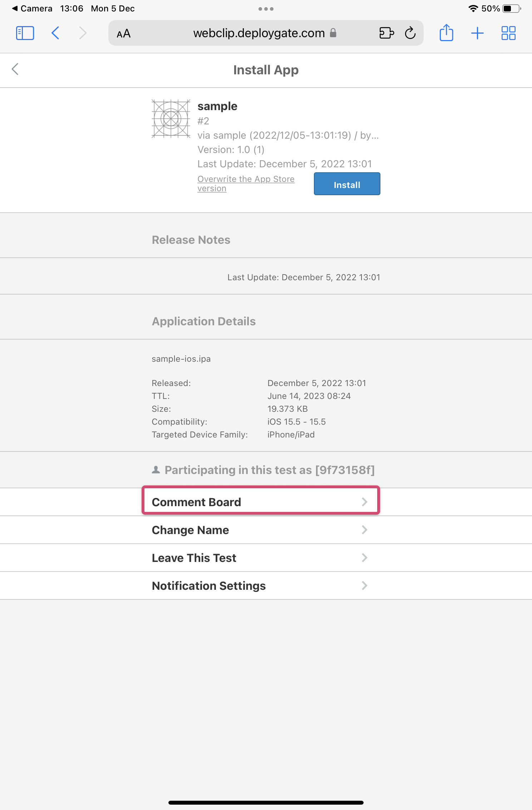Tap the back chevron beside Install App
Image resolution: width=532 pixels, height=810 pixels.
pos(15,69)
